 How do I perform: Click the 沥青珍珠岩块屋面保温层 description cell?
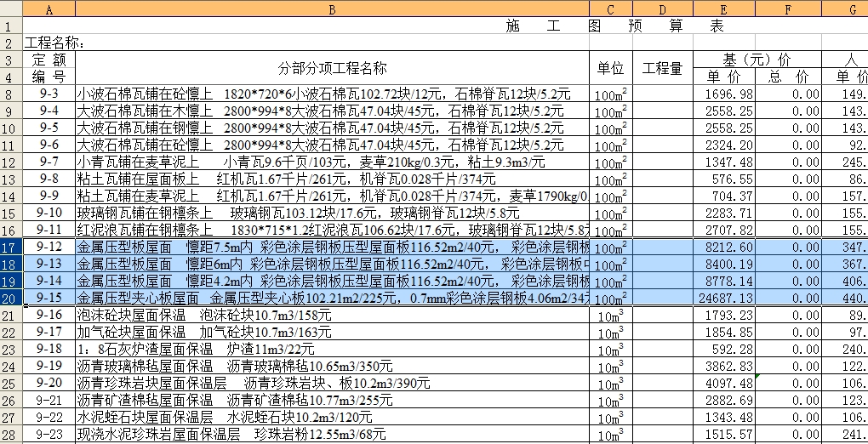click(332, 384)
